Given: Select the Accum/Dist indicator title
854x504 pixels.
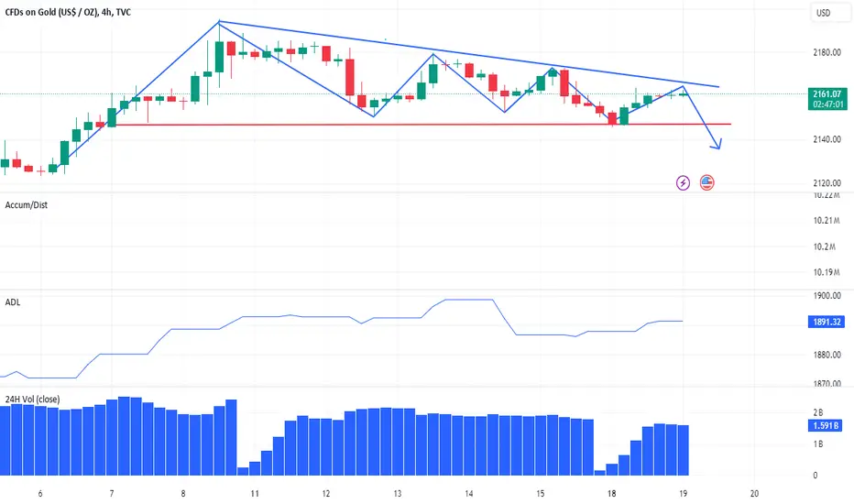Looking at the screenshot, I should coord(27,205).
